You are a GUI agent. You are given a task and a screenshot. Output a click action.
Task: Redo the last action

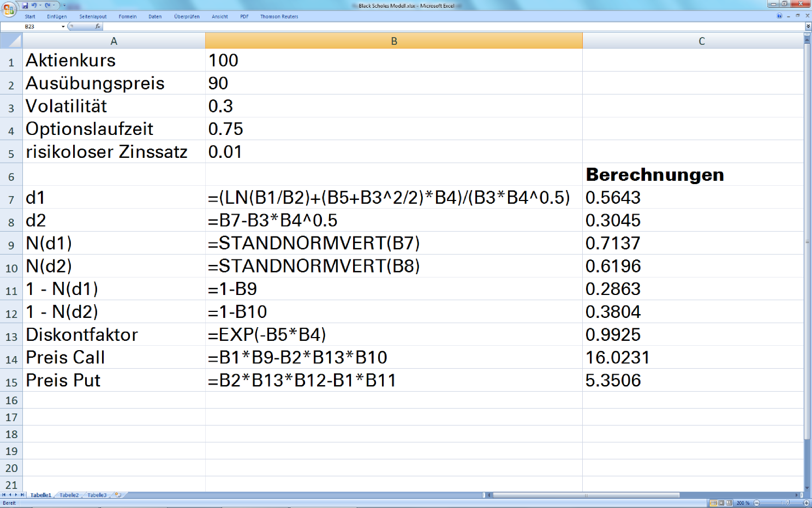pos(47,5)
